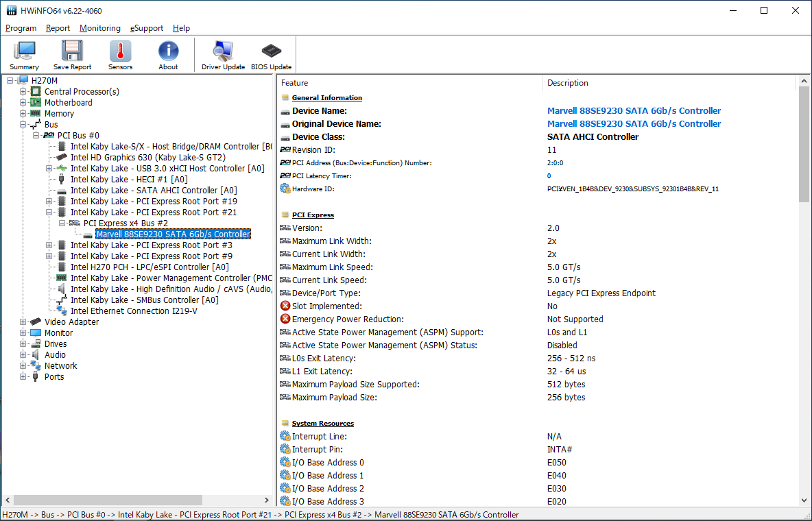
Task: Click the System Resources section heading
Action: pyautogui.click(x=322, y=423)
